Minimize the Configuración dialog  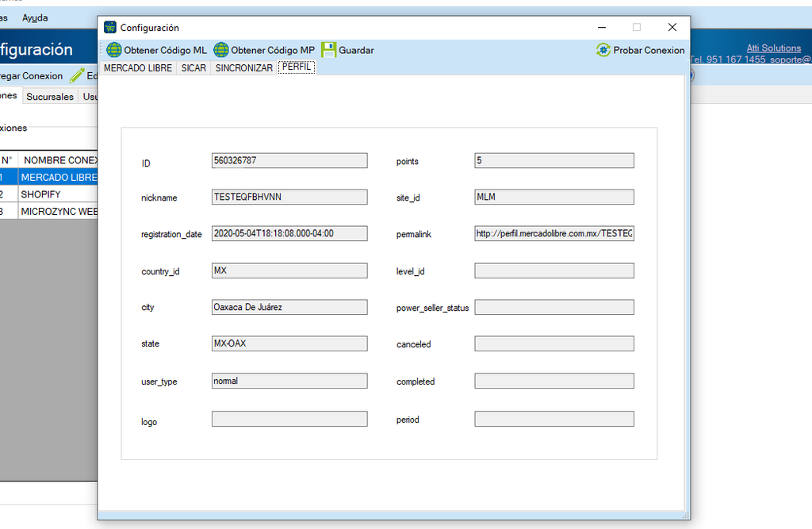[602, 27]
